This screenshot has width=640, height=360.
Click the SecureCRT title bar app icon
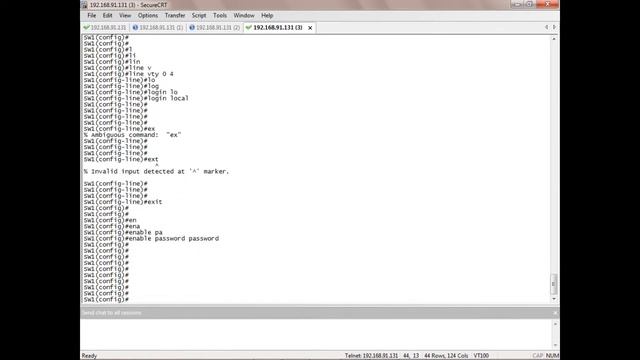(x=84, y=5)
